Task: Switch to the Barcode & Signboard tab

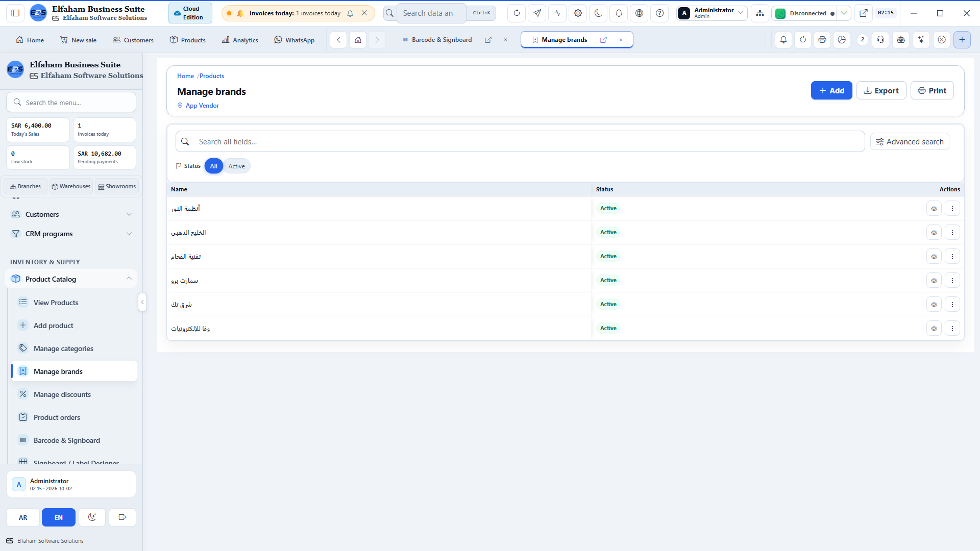Action: click(x=442, y=40)
